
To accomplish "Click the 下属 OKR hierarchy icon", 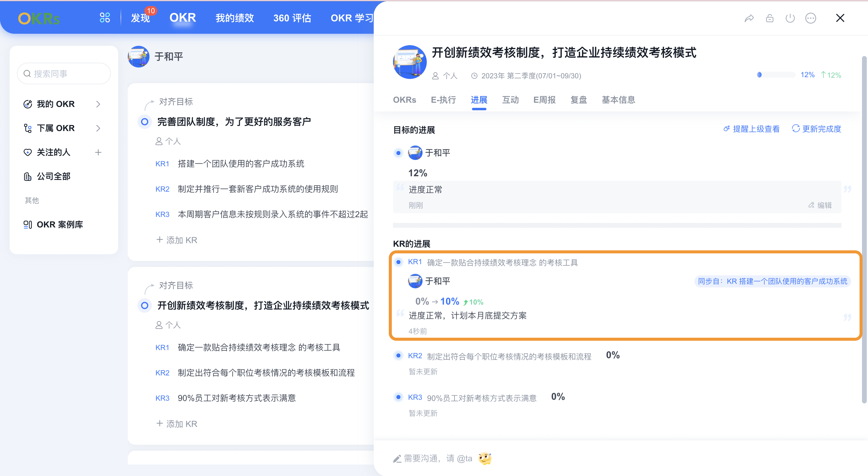I will click(x=28, y=128).
